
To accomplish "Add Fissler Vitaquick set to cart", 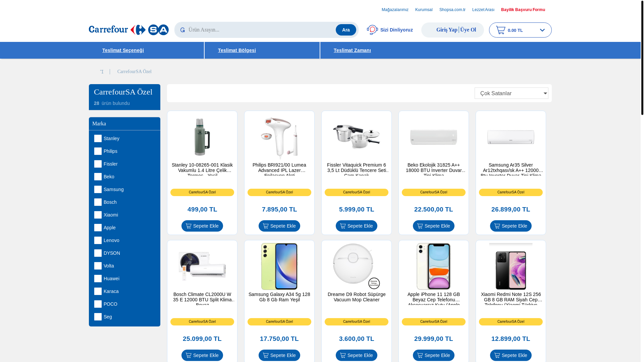I will (x=357, y=226).
